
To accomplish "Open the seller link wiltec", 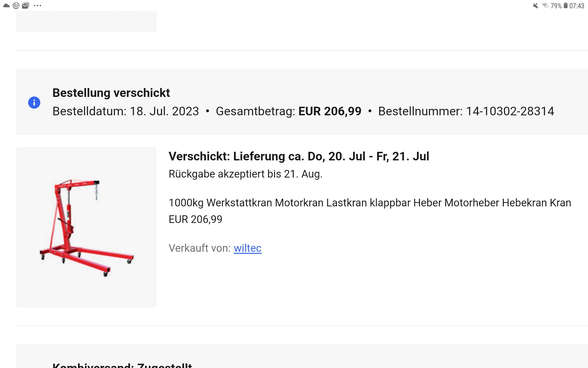I will tap(247, 248).
